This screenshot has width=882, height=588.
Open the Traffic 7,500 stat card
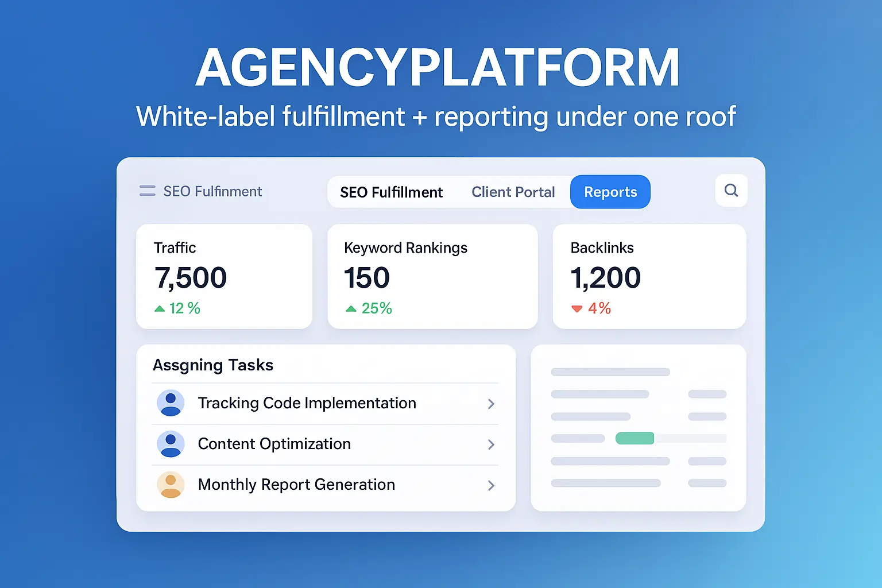click(224, 276)
